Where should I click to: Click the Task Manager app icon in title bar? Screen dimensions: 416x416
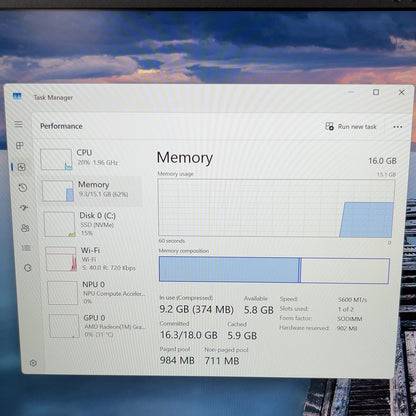coord(17,96)
